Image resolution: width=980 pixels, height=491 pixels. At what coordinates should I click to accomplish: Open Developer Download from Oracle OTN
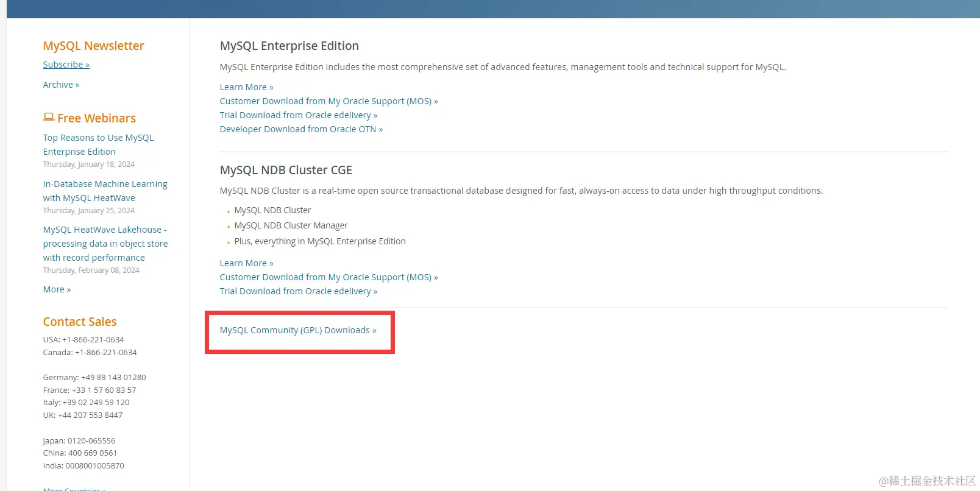(x=301, y=129)
